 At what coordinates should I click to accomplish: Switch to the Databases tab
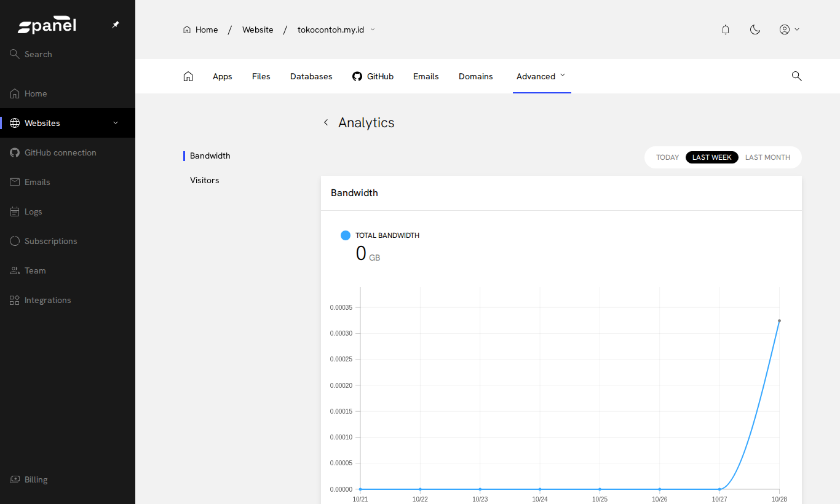pos(311,76)
